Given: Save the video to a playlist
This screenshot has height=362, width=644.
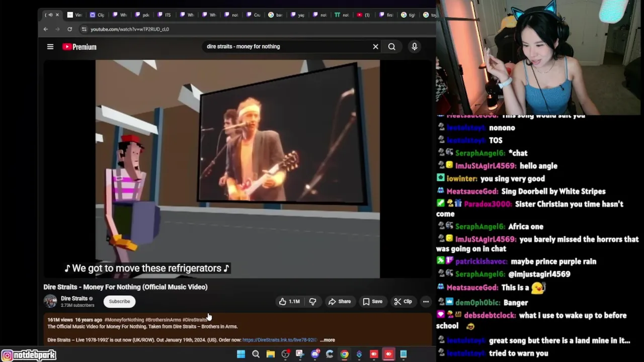Looking at the screenshot, I should (372, 302).
